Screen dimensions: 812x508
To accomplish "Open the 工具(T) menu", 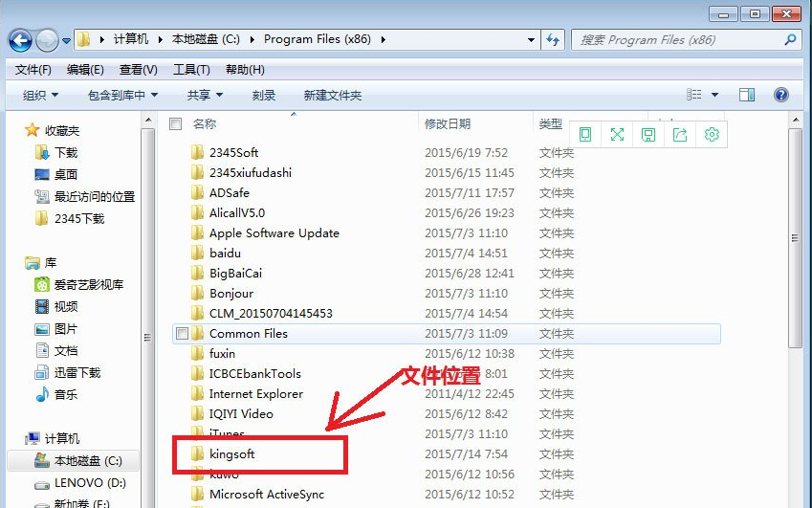I will click(x=191, y=70).
